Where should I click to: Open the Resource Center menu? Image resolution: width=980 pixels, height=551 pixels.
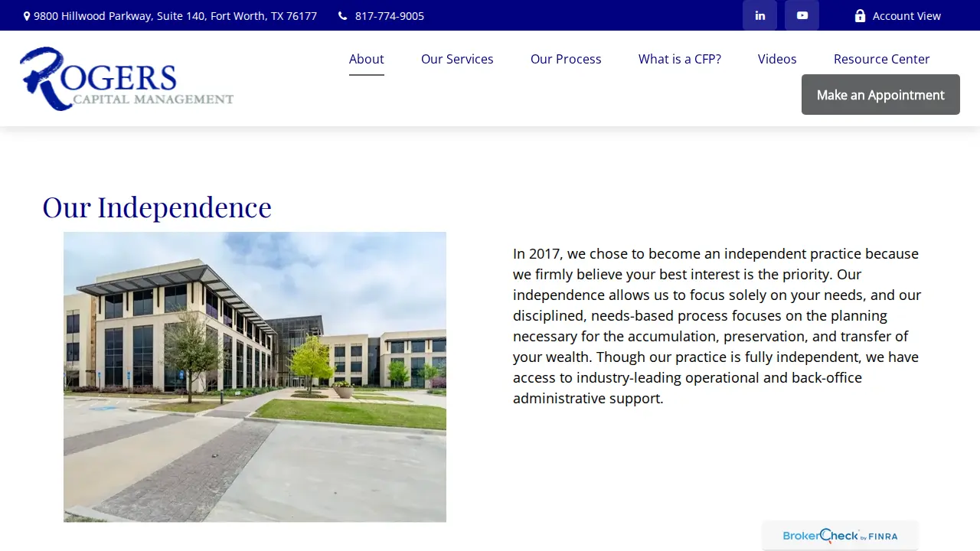(882, 59)
